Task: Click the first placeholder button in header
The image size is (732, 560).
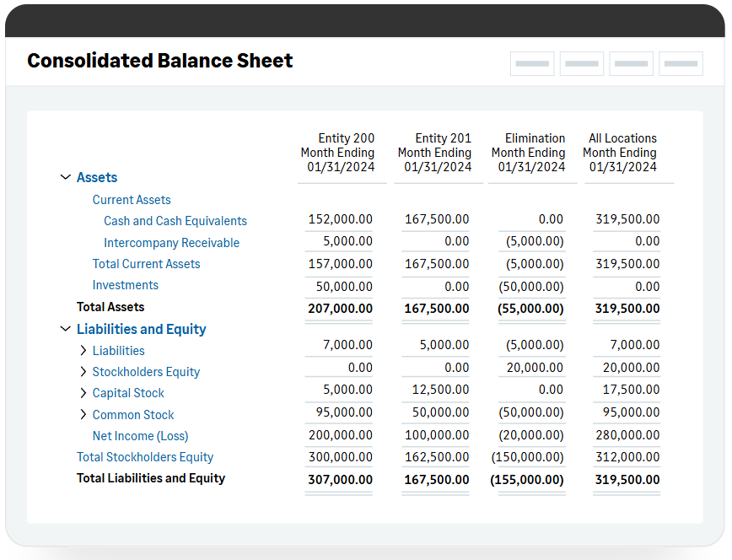Action: 532,63
